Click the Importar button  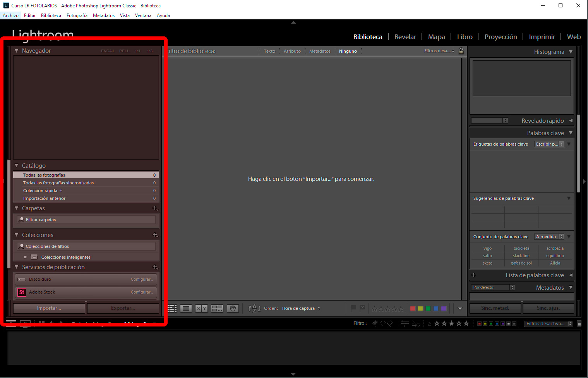click(49, 308)
